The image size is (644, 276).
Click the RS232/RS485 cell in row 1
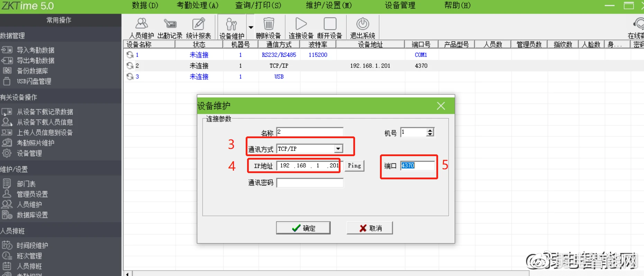(x=279, y=55)
